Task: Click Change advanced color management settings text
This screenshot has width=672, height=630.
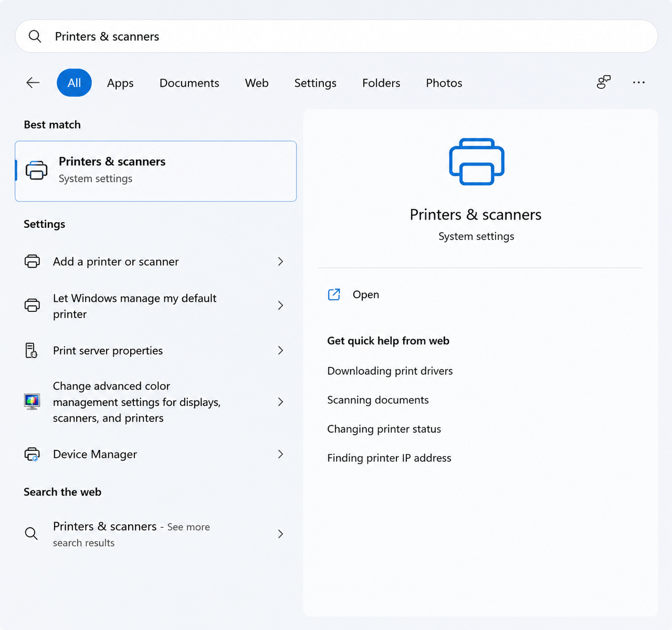Action: [x=137, y=402]
